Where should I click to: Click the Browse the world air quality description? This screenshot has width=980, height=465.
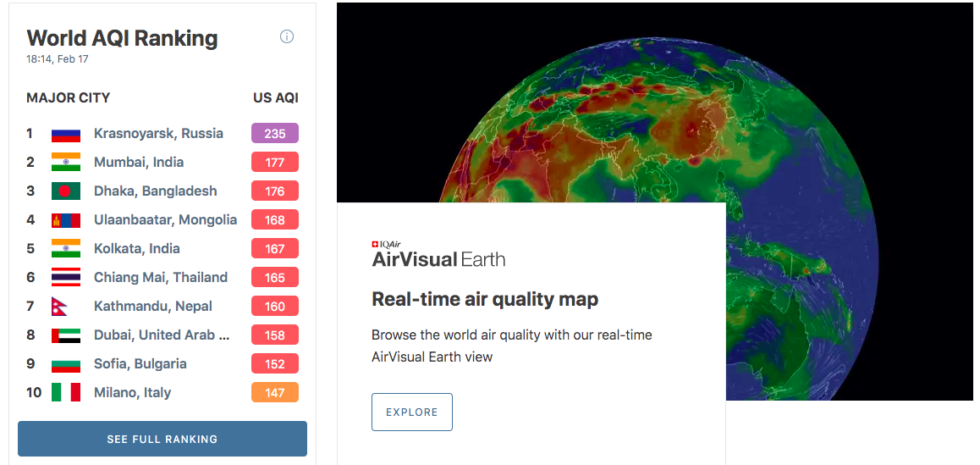pos(511,346)
